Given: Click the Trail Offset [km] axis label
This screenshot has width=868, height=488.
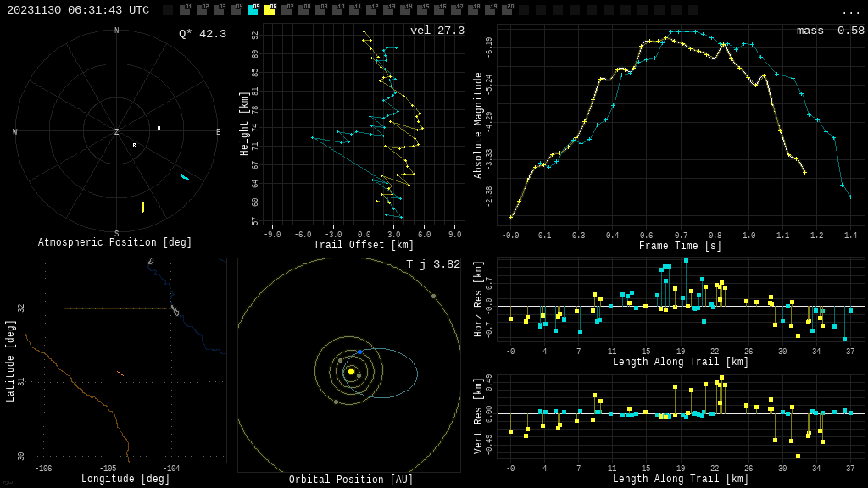Looking at the screenshot, I should tap(364, 245).
